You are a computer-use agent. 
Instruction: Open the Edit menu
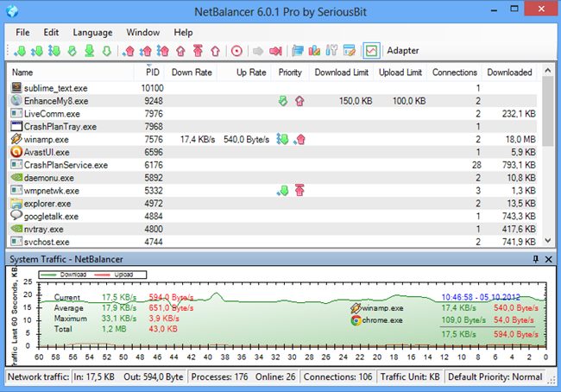[52, 32]
